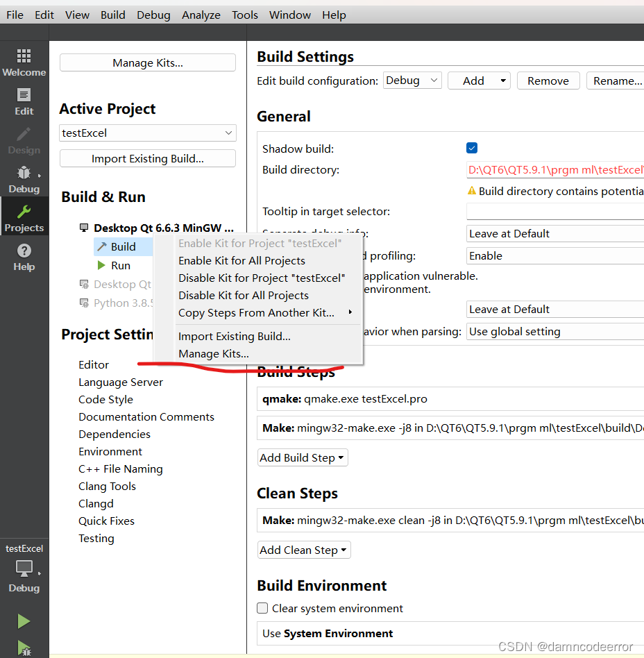This screenshot has width=644, height=658.
Task: Open Environment project settings
Action: click(x=110, y=452)
